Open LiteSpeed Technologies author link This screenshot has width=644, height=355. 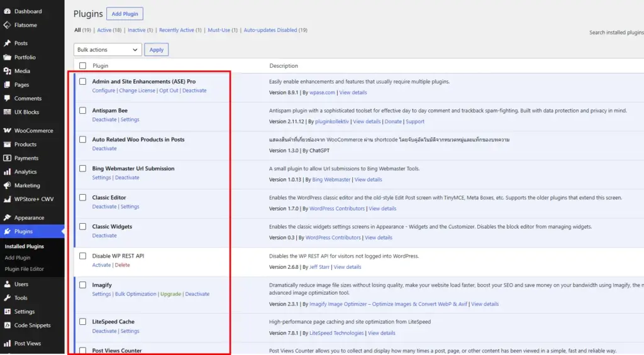336,333
